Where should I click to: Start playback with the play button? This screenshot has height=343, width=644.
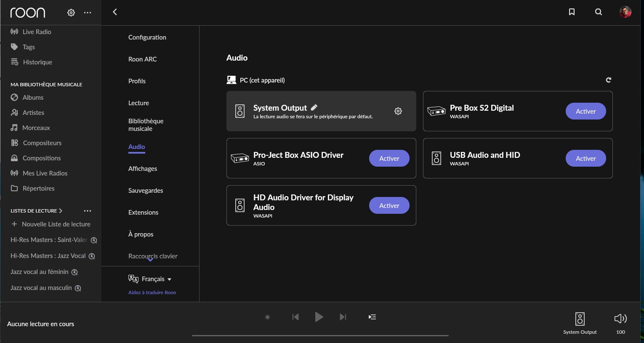[319, 317]
